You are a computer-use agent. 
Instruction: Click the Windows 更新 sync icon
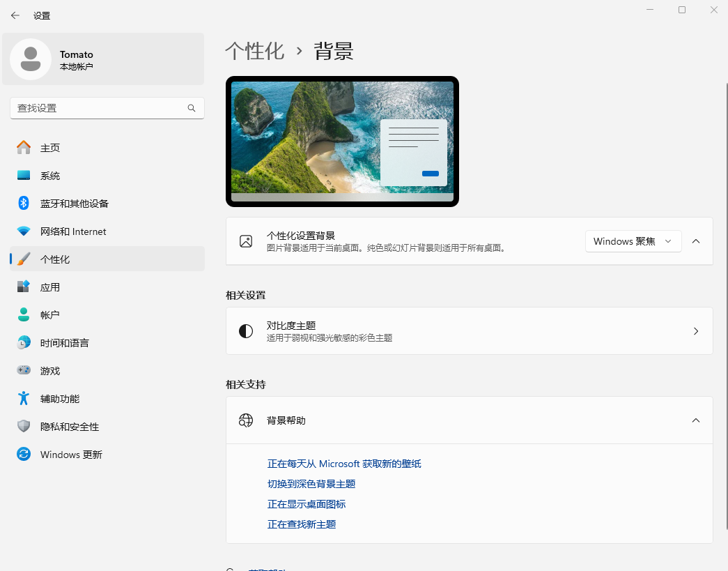24,455
